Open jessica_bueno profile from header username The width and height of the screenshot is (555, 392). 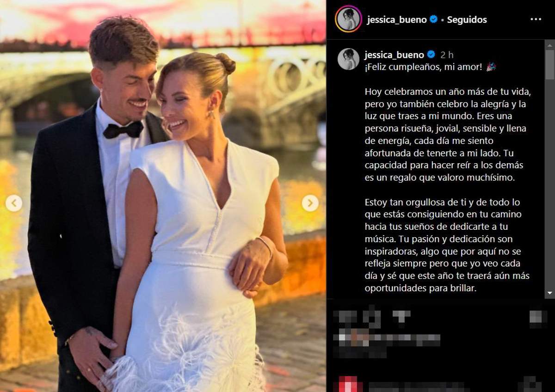coord(397,19)
